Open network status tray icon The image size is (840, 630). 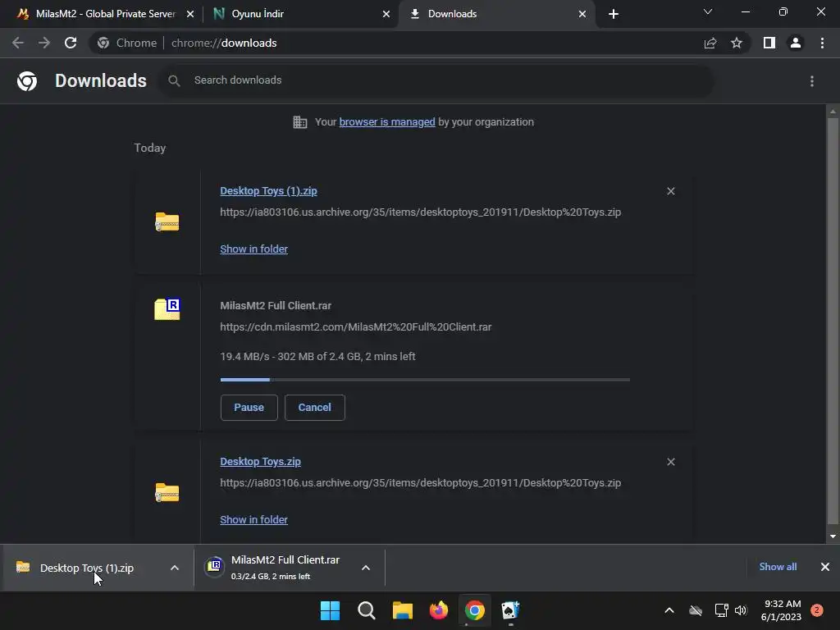(x=722, y=610)
